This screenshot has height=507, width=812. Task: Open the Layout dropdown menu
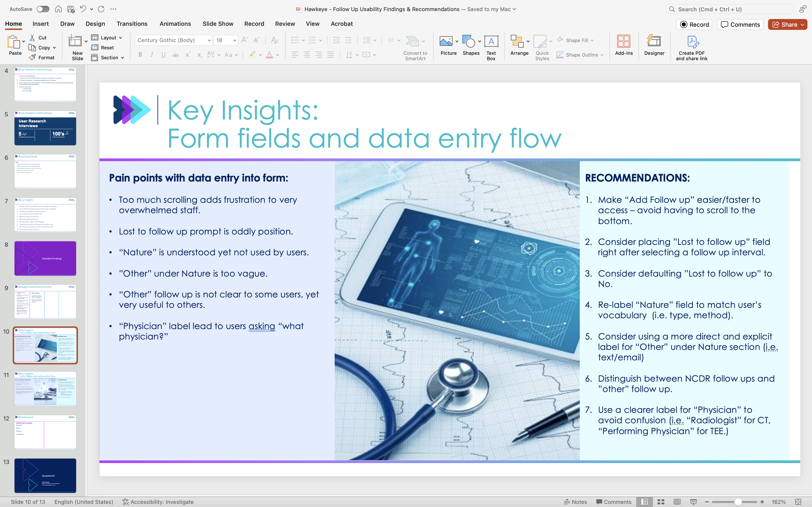107,38
